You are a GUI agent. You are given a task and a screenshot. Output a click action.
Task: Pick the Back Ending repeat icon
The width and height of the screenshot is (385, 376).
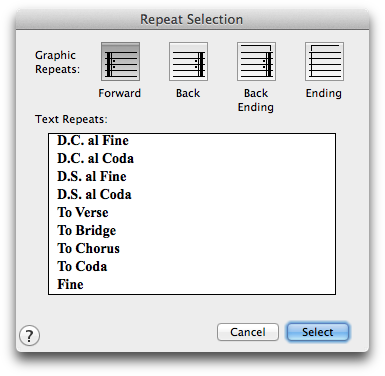point(256,61)
